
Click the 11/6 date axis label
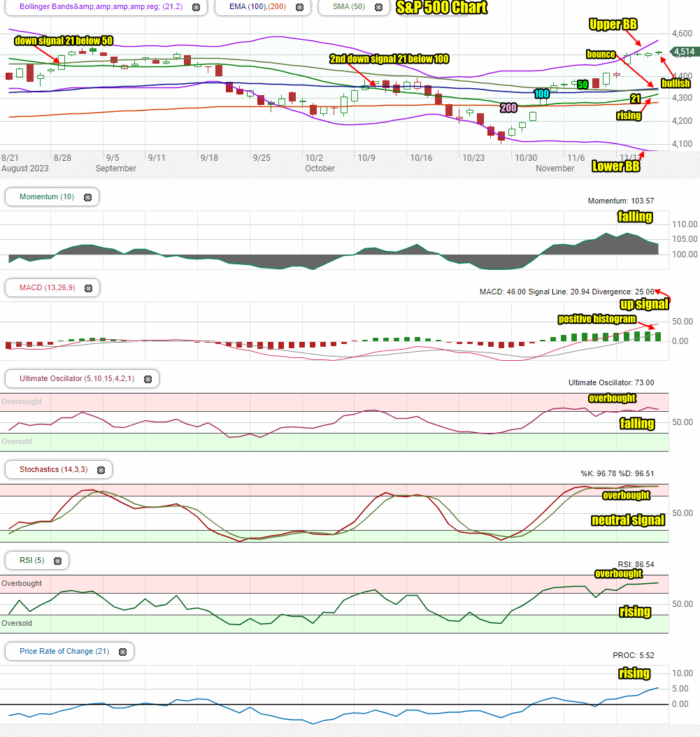[576, 158]
